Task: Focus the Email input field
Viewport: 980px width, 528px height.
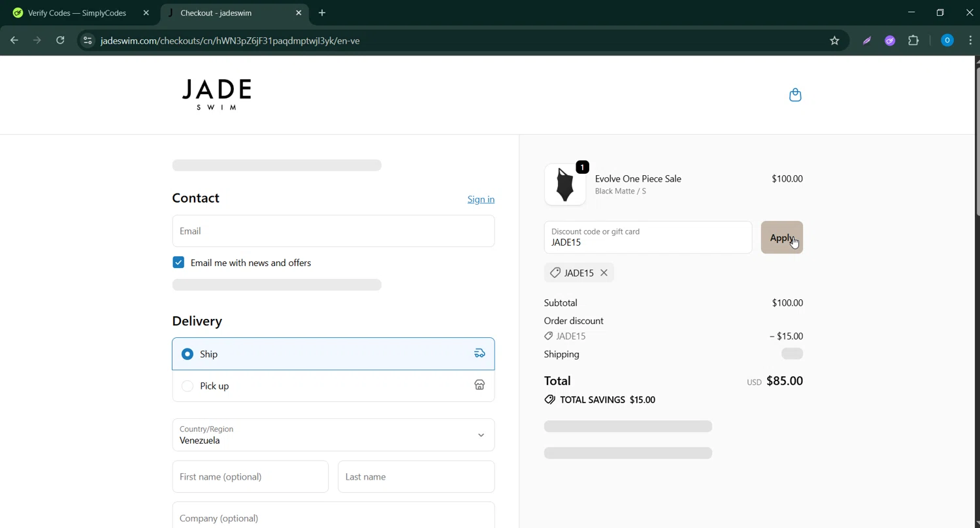Action: (x=333, y=231)
